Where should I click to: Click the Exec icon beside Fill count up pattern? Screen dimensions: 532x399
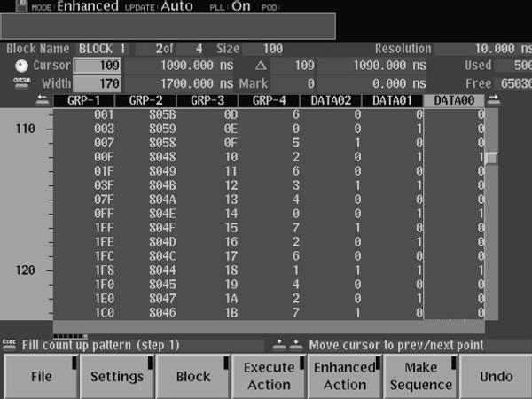[10, 343]
